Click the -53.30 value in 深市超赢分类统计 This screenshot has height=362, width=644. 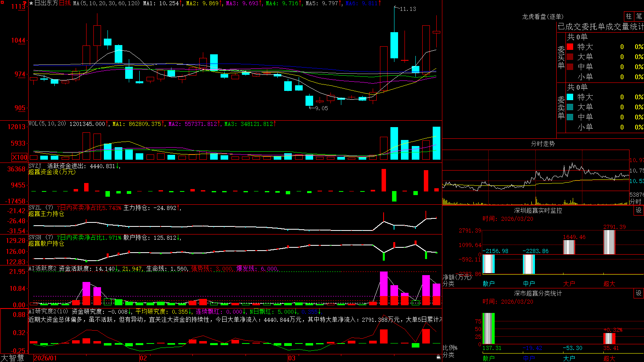pyautogui.click(x=573, y=348)
